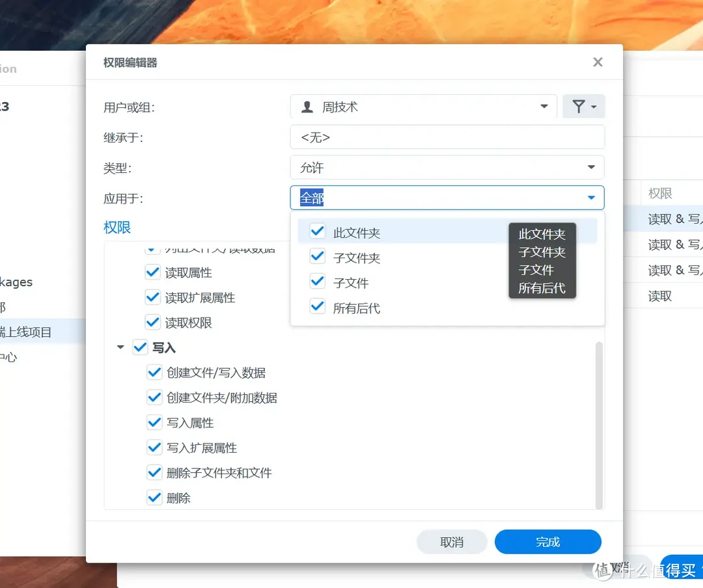The width and height of the screenshot is (703, 588).
Task: Uncheck the 删除 permission
Action: pyautogui.click(x=154, y=498)
